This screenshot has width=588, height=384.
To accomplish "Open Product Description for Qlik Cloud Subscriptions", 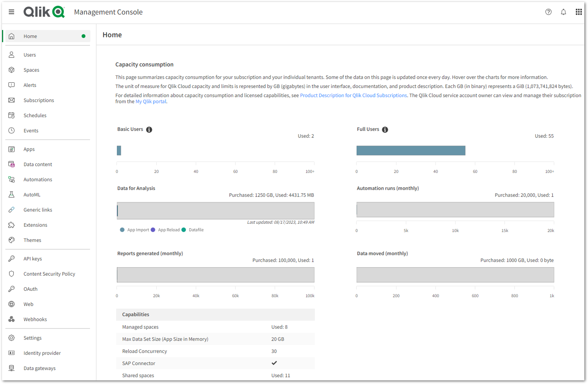I will coord(353,95).
